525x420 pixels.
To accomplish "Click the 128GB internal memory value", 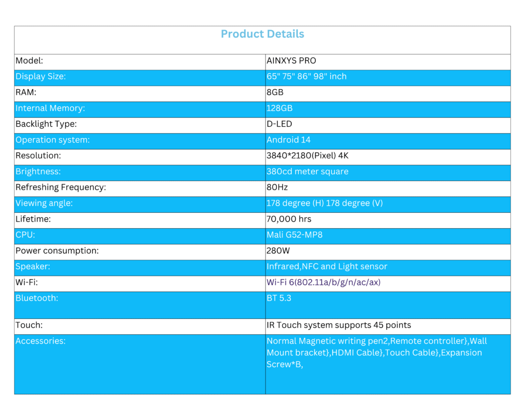I will coord(279,108).
